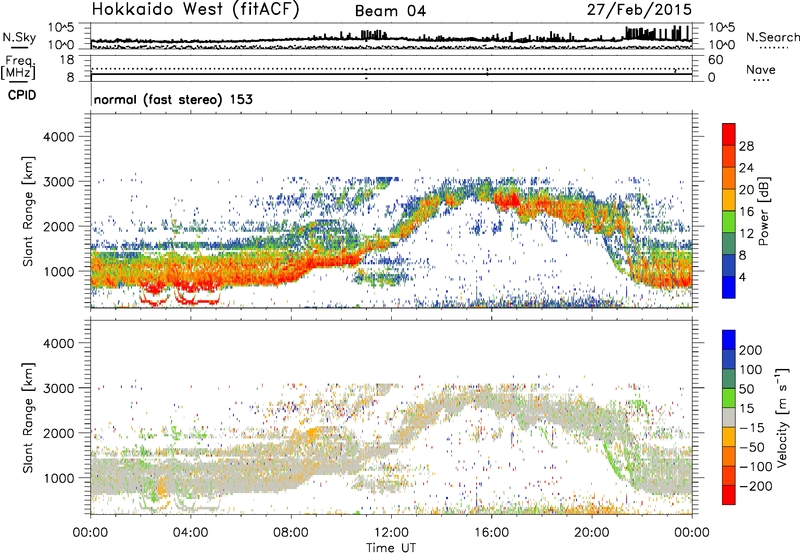The height and width of the screenshot is (554, 800).
Task: Click the '-15' tick on Velocity scale
Action: tap(752, 427)
